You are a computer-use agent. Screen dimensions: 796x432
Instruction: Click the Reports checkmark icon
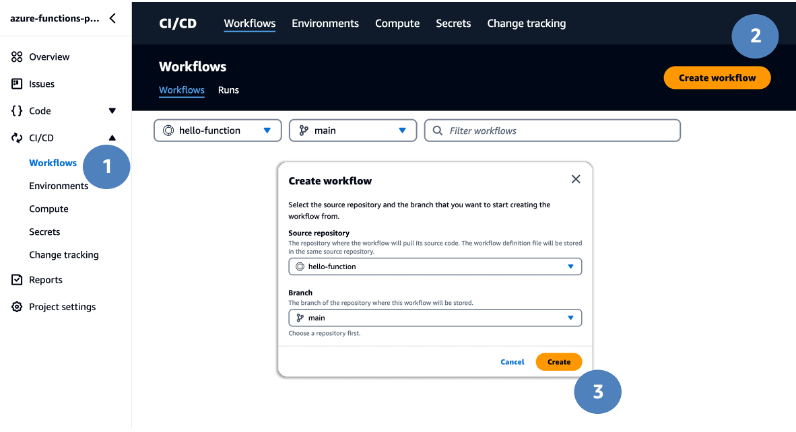point(17,280)
